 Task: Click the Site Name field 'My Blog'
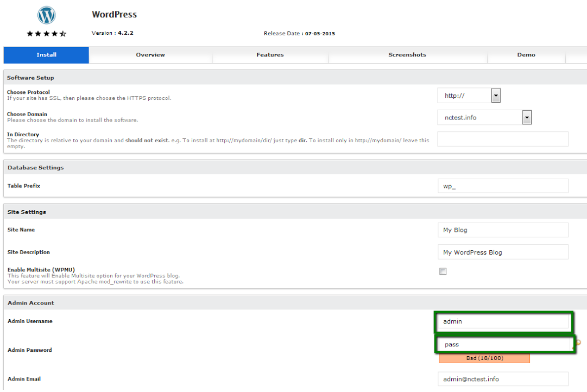pos(503,230)
